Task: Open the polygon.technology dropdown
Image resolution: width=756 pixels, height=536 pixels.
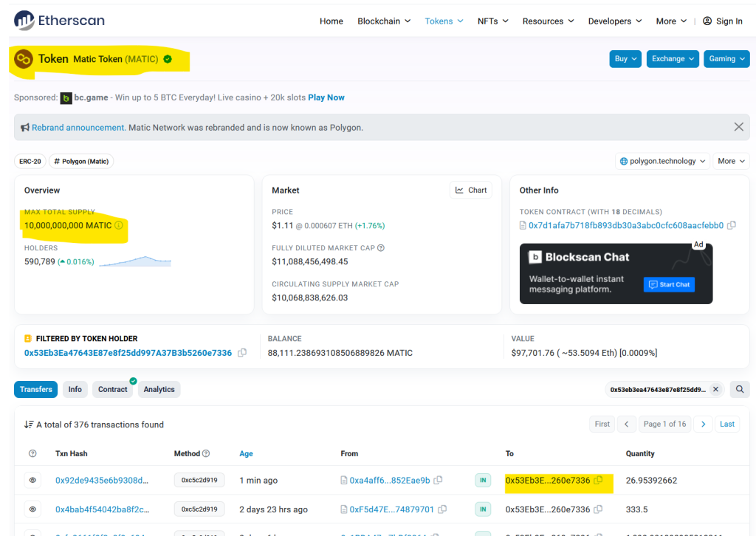Action: coord(662,161)
